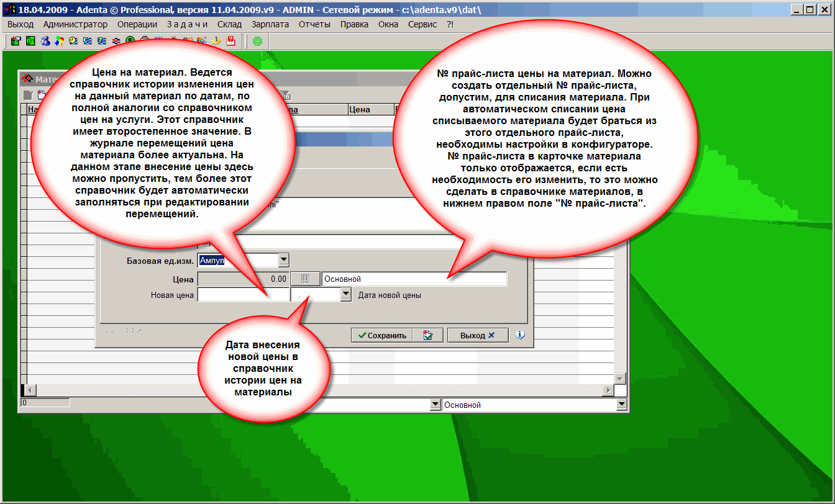Click the Выход button in dialog
Image resolution: width=835 pixels, height=504 pixels.
coord(477,335)
